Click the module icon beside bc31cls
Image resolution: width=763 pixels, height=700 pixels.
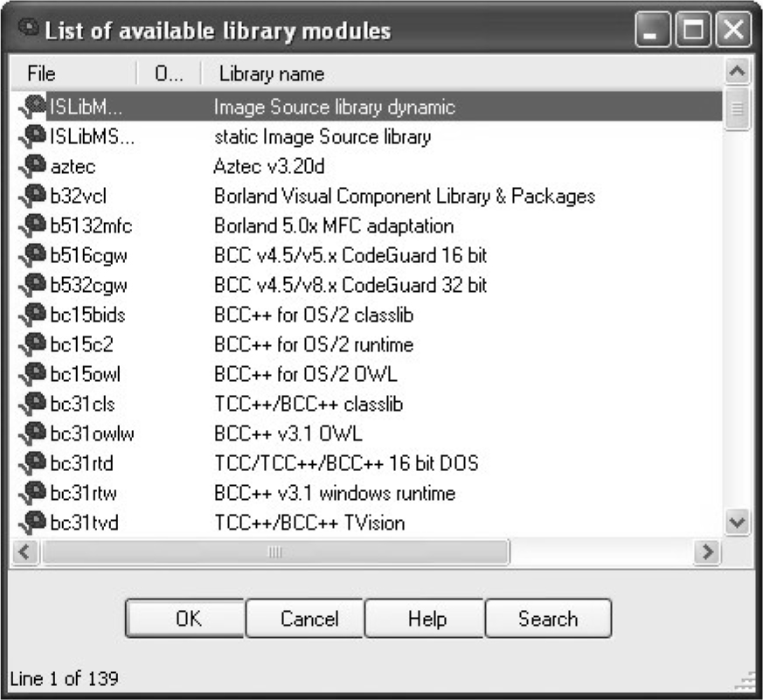31,405
